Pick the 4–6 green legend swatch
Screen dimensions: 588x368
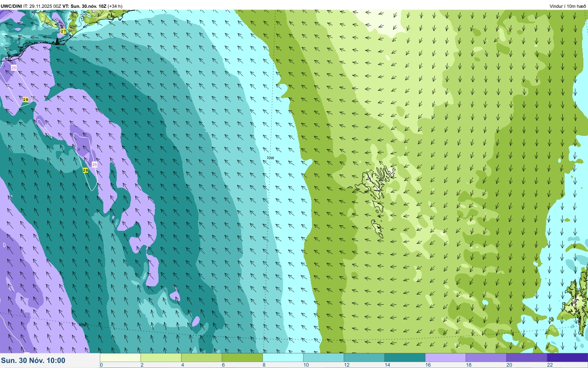[202, 357]
